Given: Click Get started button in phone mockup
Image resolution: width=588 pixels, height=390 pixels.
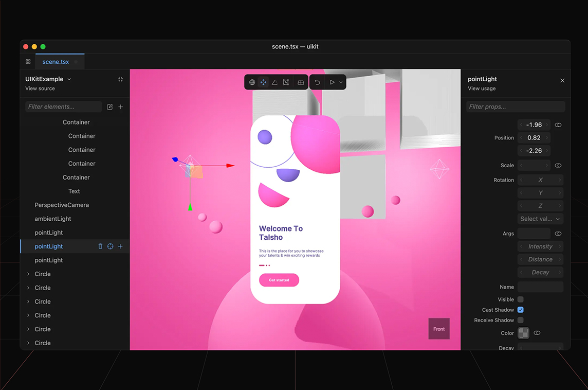Looking at the screenshot, I should point(279,280).
